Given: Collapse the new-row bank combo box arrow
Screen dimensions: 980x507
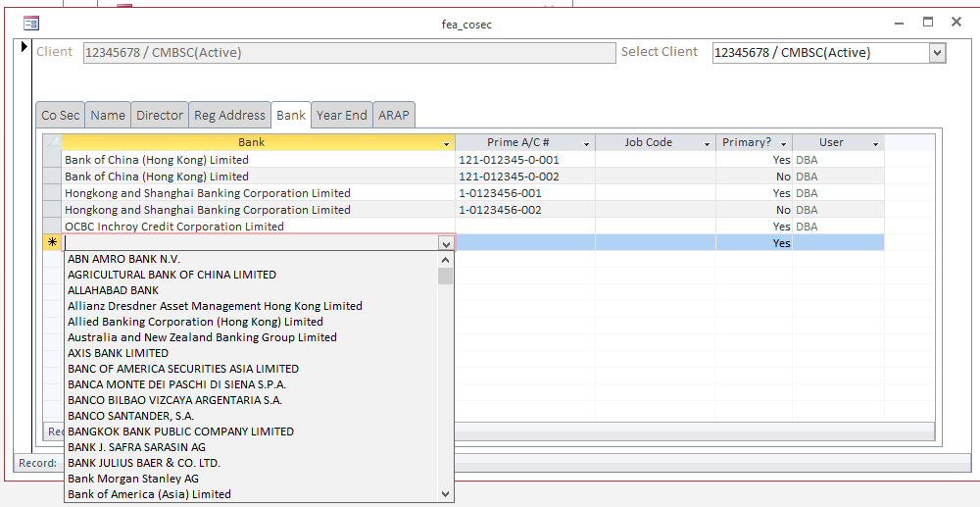Looking at the screenshot, I should pyautogui.click(x=446, y=244).
